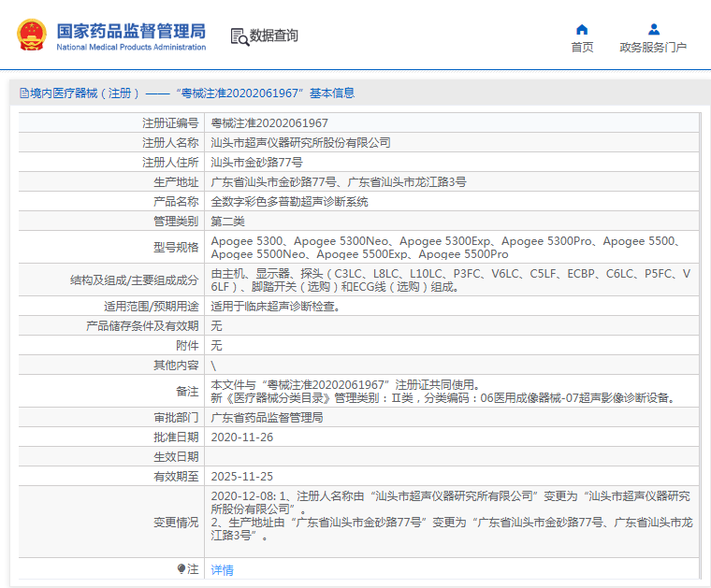
Task: Click the 详情 details link
Action: (223, 570)
